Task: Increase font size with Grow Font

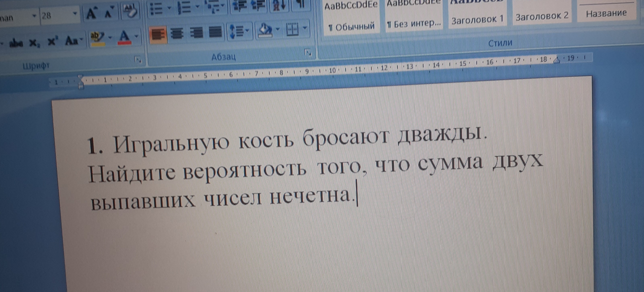Action: coord(91,14)
